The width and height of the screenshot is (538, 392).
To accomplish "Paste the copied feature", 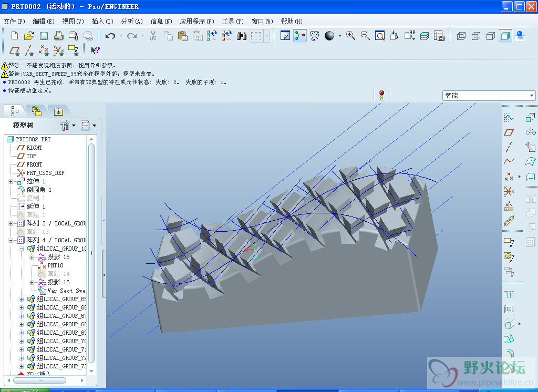I will coord(182,36).
